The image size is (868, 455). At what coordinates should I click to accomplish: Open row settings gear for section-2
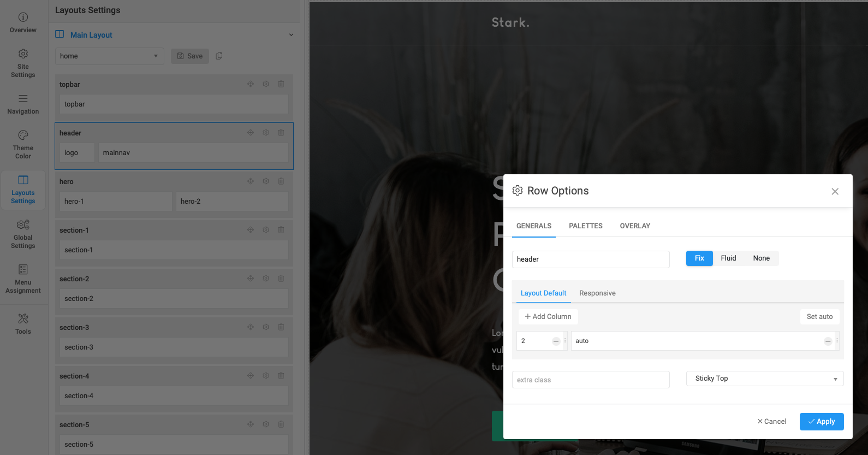(x=266, y=279)
